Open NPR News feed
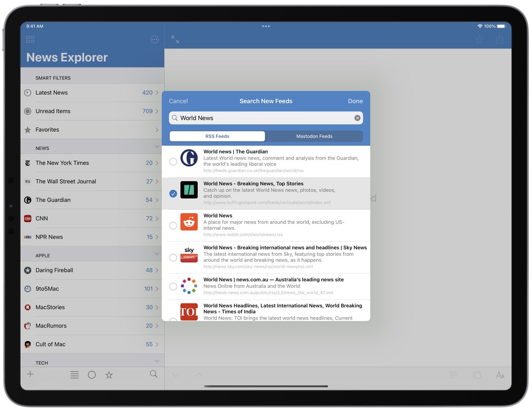Image resolution: width=532 pixels, height=412 pixels. (x=92, y=237)
